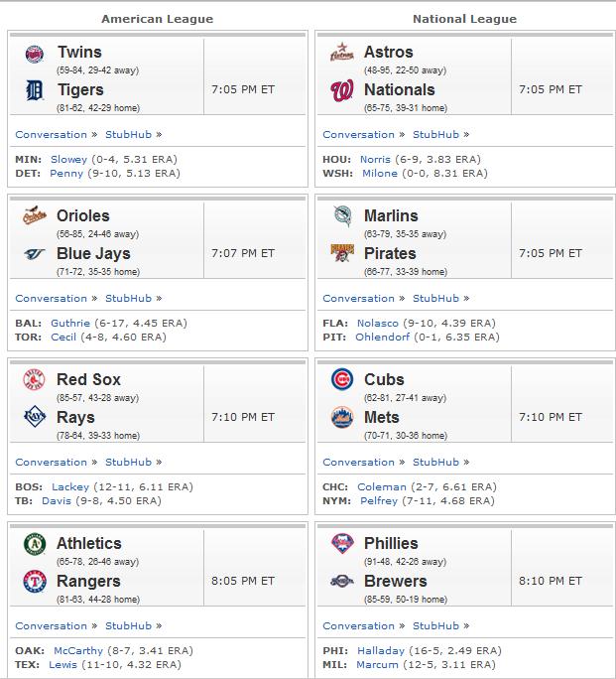Open StubHub link for Red Sox-Rays game
This screenshot has width=616, height=679.
click(x=128, y=462)
